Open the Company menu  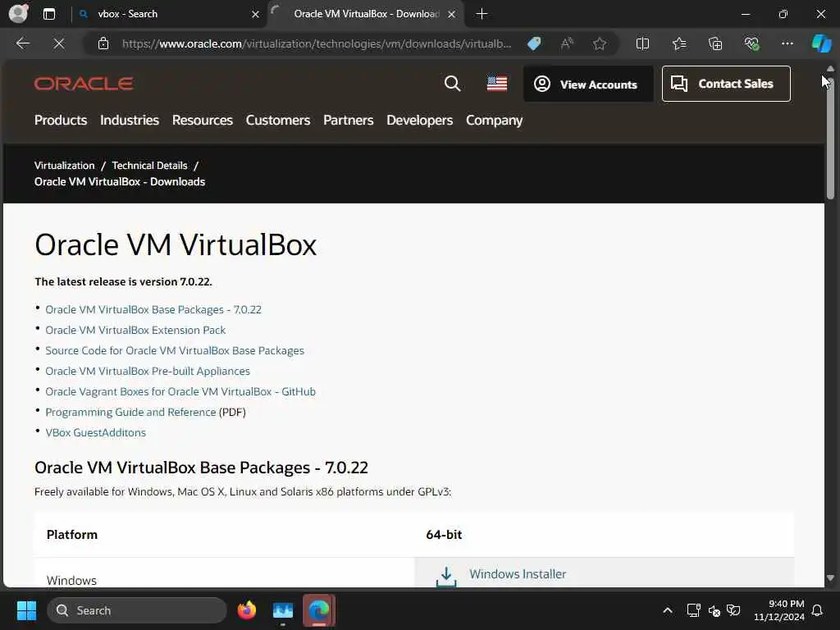(494, 120)
